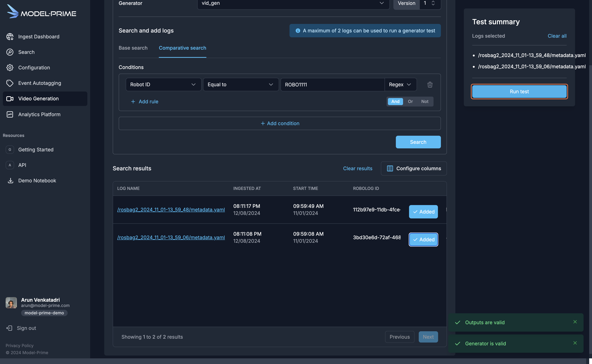Viewport: 592px width, 364px height.
Task: Run the generator test
Action: (x=519, y=92)
